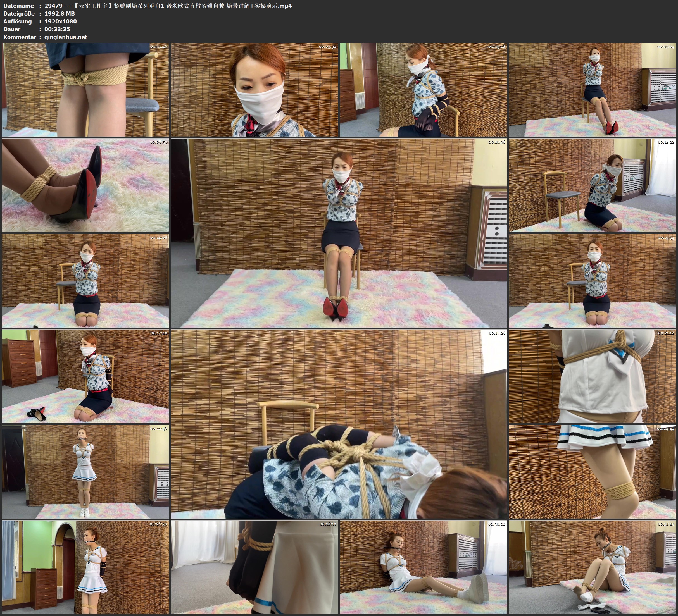Click the last thumbnail marked 00:31:49
The width and height of the screenshot is (678, 616).
tap(592, 567)
